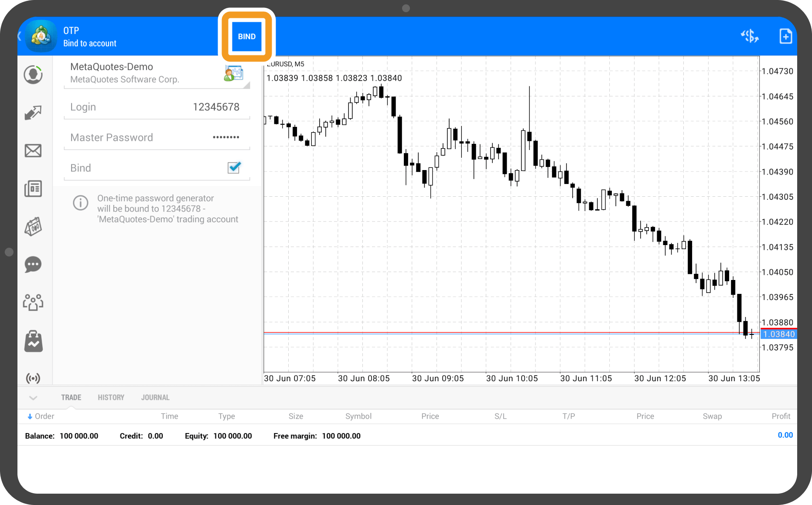Open the Trade icon with arrows
The height and width of the screenshot is (505, 812).
point(33,113)
